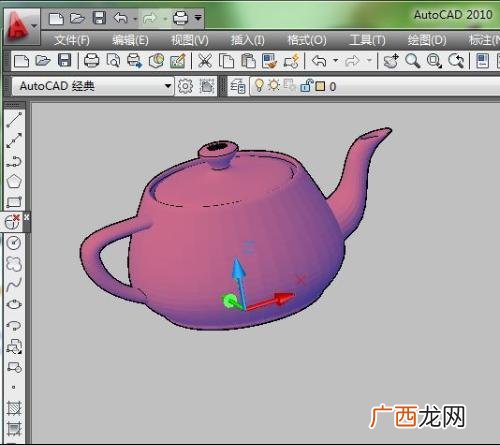500x445 pixels.
Task: Select the Spline tool
Action: coord(14,284)
